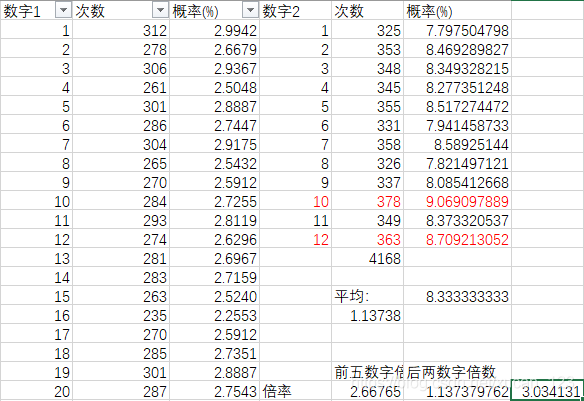Viewport: 584px width, 401px height.
Task: Select the cell with 7.821497121
Action: pos(457,163)
